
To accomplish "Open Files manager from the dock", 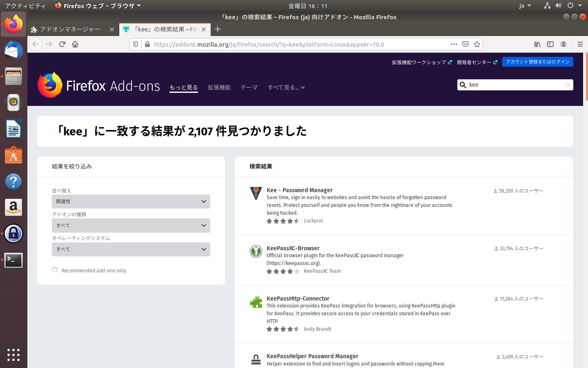I will [x=13, y=76].
